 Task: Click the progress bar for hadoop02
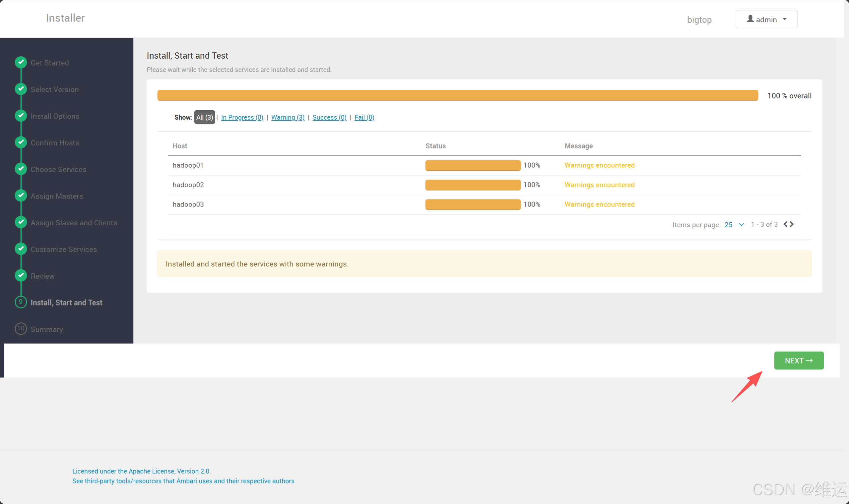pyautogui.click(x=472, y=185)
